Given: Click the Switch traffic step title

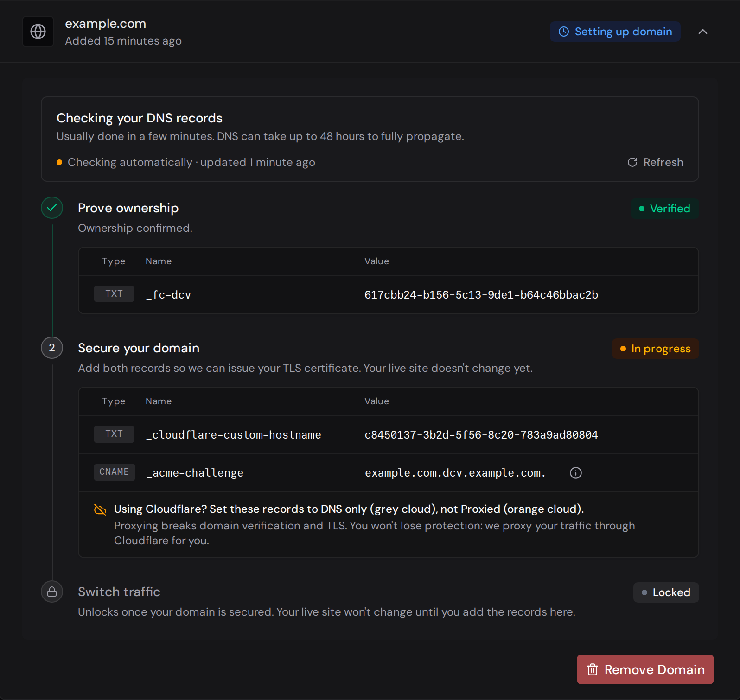Looking at the screenshot, I should tap(119, 592).
